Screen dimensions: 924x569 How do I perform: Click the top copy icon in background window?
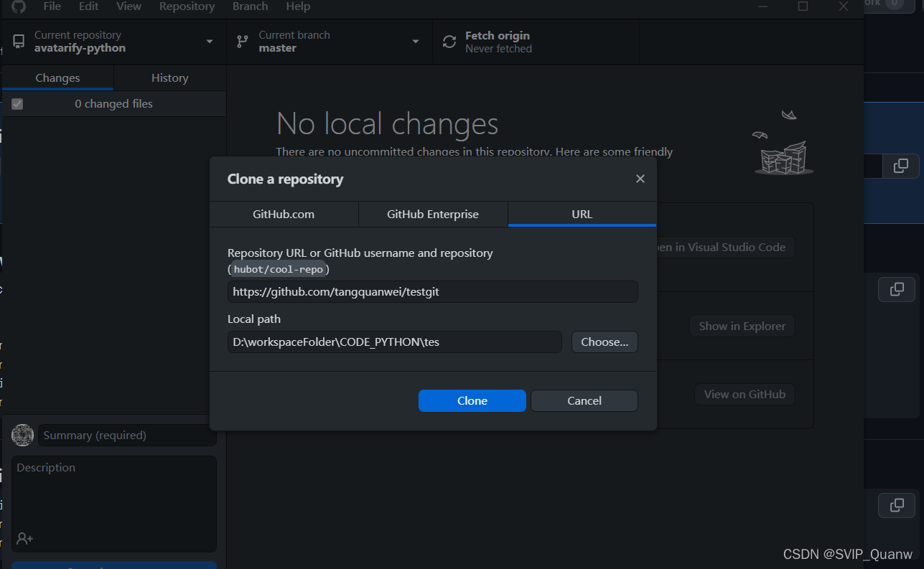900,166
